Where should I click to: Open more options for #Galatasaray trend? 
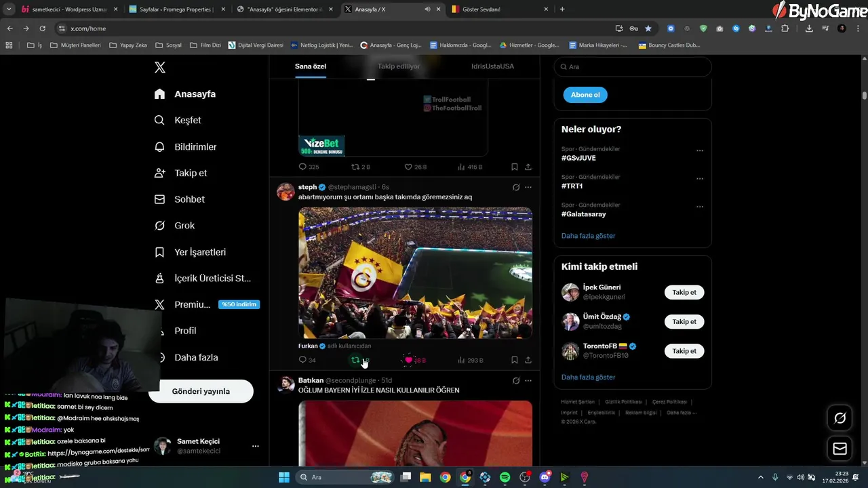(700, 206)
